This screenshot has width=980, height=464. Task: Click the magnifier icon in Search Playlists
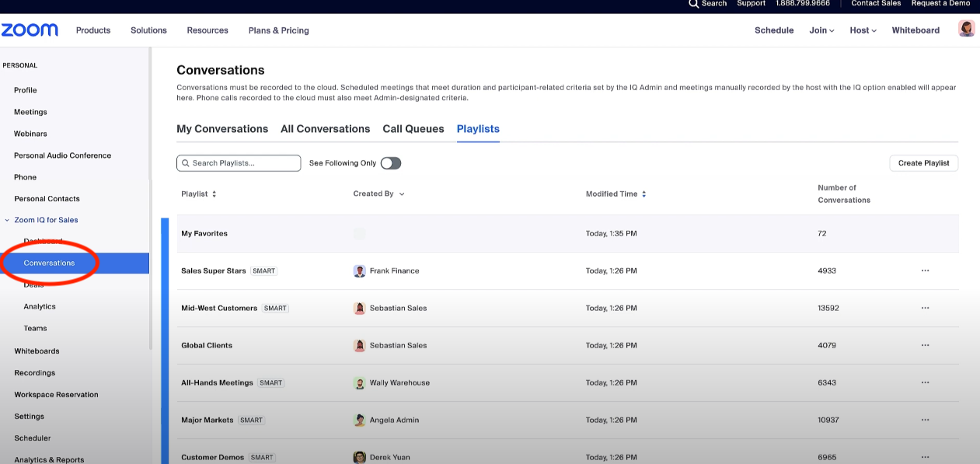[186, 163]
